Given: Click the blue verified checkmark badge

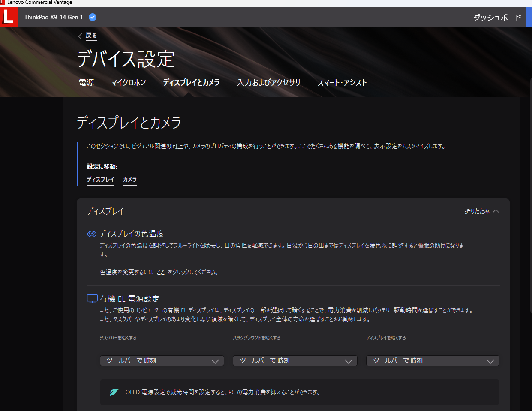Looking at the screenshot, I should (x=93, y=17).
